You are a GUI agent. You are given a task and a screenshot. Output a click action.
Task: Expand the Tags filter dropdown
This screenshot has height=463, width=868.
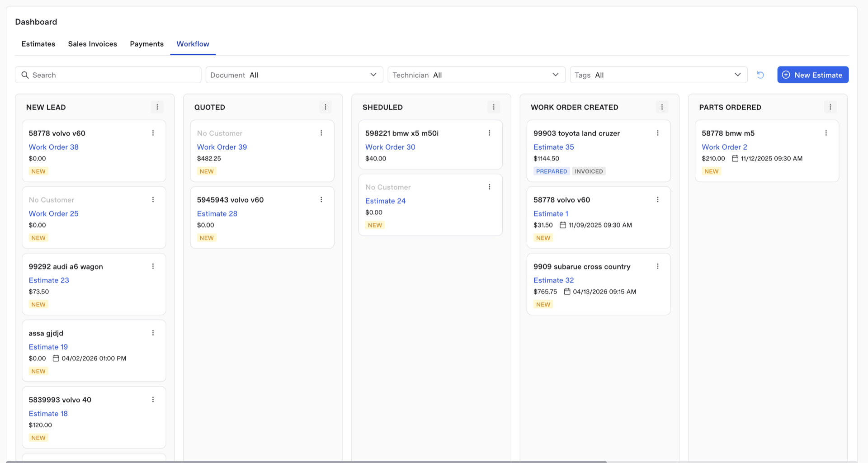click(x=659, y=75)
